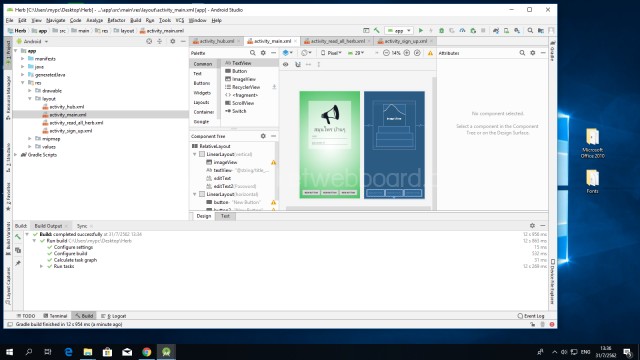Show layout warnings and errors icon

430,53
